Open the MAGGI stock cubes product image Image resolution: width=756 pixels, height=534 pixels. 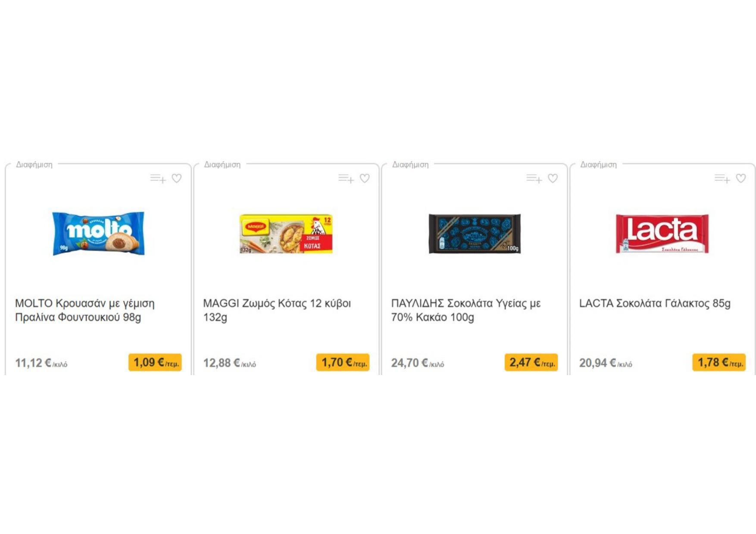tap(286, 233)
